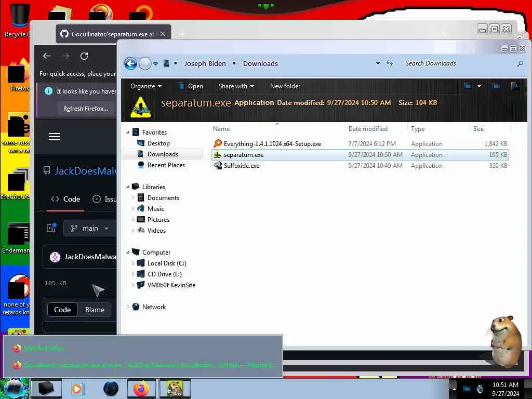The height and width of the screenshot is (399, 532).
Task: Click the change view icon in toolbar
Action: (x=468, y=86)
